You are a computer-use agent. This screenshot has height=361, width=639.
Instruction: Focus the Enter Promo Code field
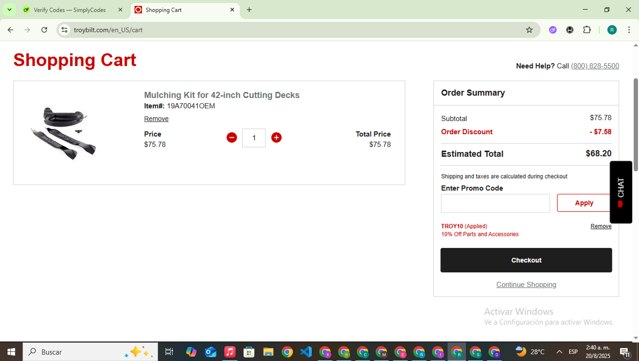click(x=495, y=203)
